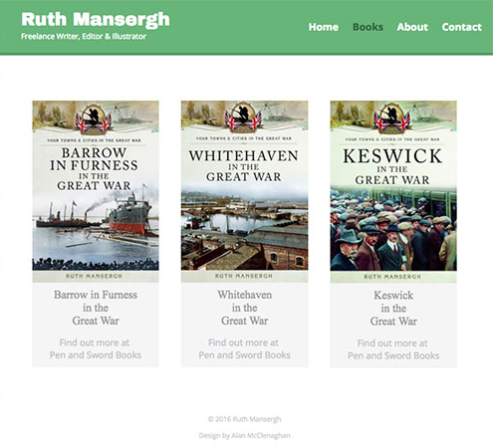This screenshot has height=448, width=493.
Task: Open the Contact page
Action: [461, 27]
